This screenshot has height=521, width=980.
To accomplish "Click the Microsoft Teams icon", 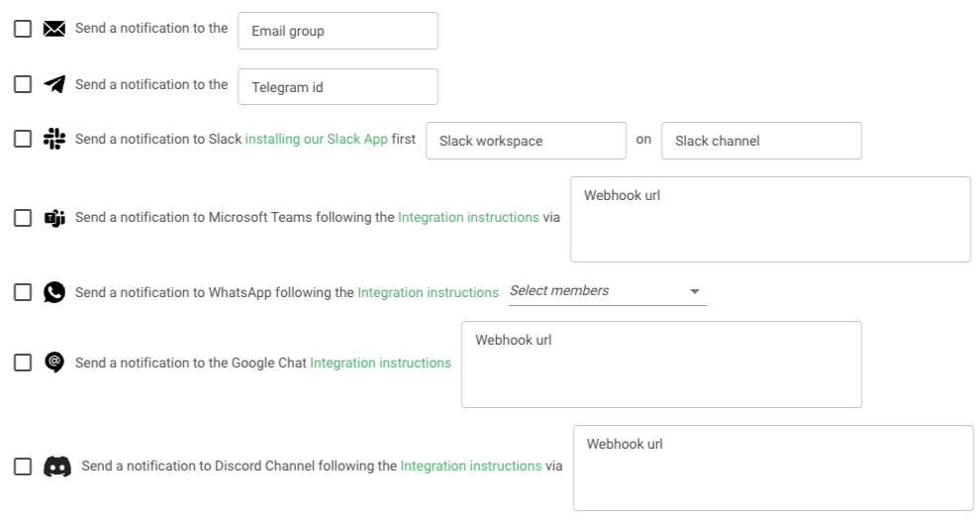I will [54, 218].
